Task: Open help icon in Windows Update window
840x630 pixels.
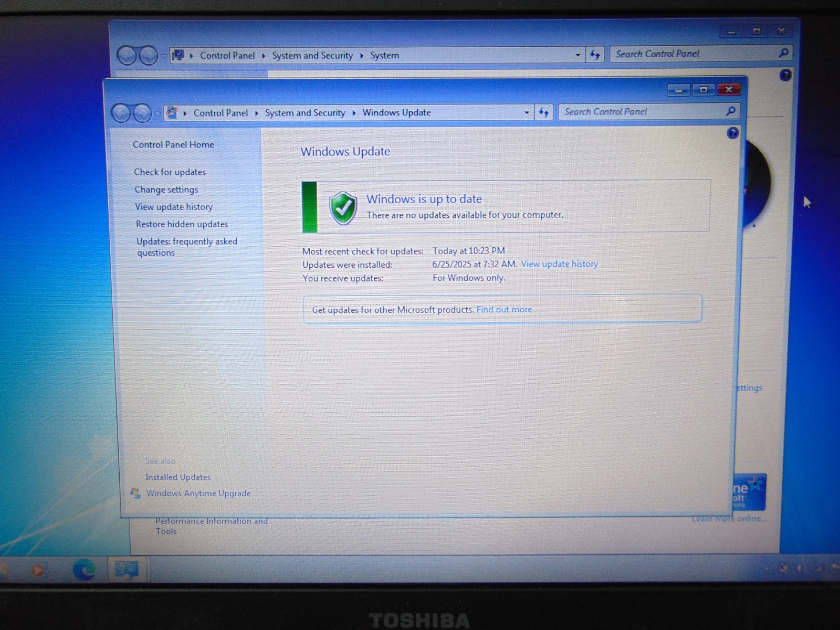Action: point(732,133)
